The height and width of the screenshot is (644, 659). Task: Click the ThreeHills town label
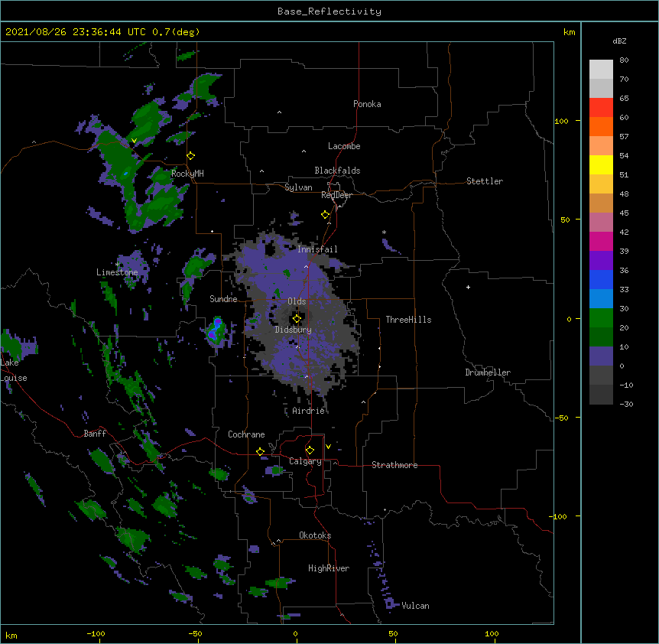pyautogui.click(x=408, y=320)
